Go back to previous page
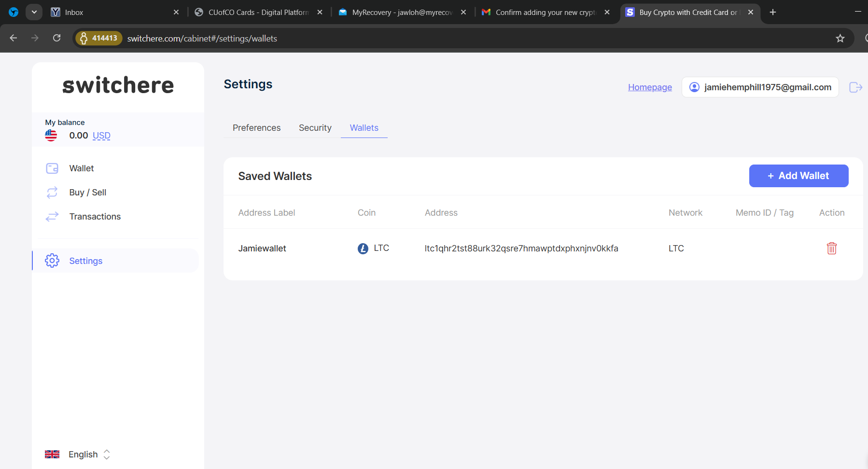868x469 pixels. [14, 38]
